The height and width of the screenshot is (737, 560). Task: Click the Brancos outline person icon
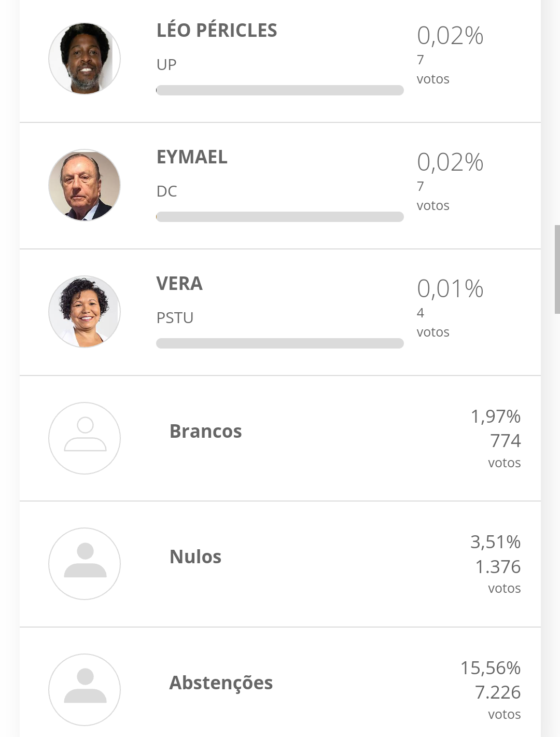click(85, 438)
